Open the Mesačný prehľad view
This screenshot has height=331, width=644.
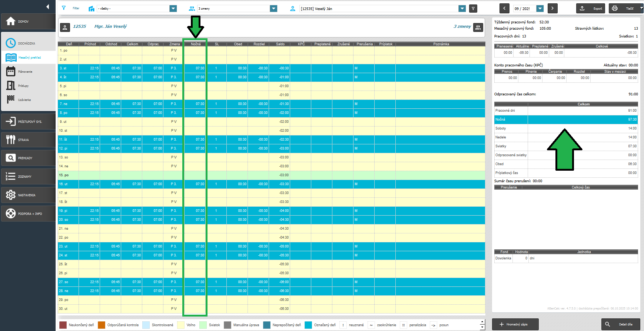[29, 58]
